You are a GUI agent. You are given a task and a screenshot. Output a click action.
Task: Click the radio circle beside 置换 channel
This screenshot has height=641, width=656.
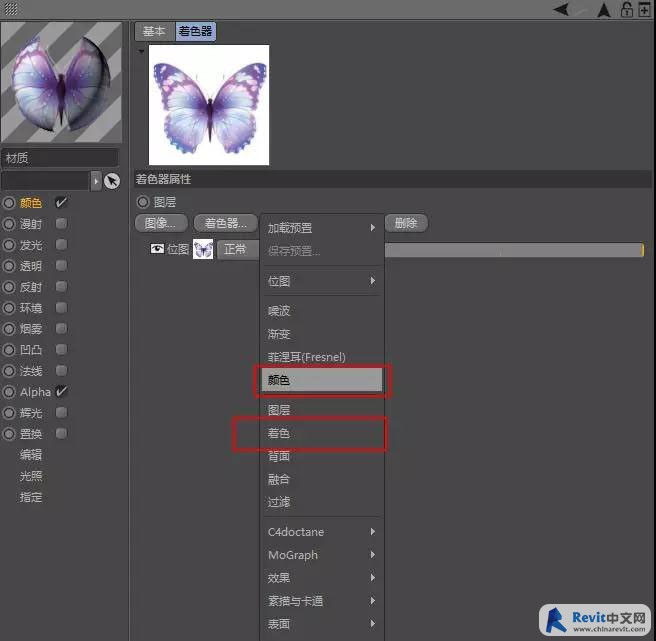pos(9,434)
